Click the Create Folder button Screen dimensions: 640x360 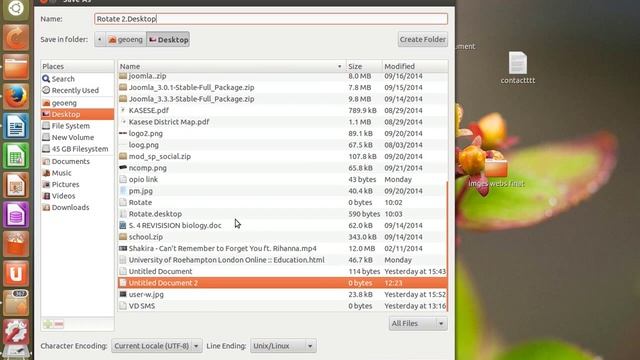pyautogui.click(x=422, y=39)
